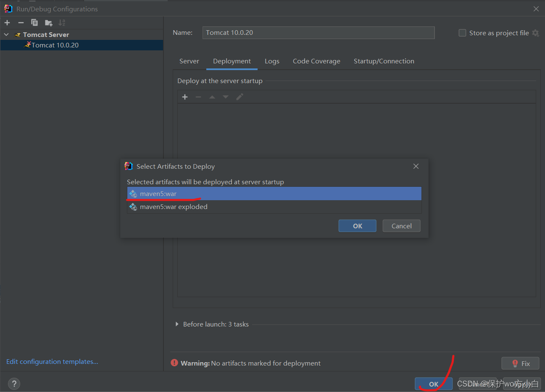Cancel the Select Artifacts dialog
Screen dimensions: 545x392
[x=402, y=226]
